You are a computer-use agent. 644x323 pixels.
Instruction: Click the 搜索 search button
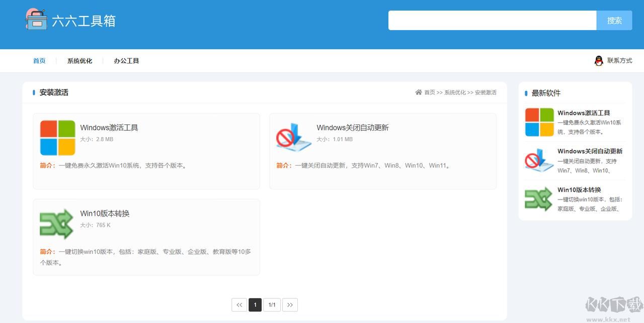[614, 20]
